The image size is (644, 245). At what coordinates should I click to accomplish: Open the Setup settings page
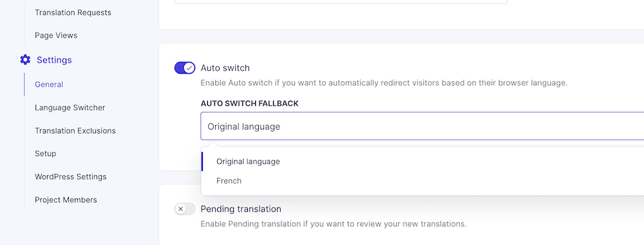pyautogui.click(x=46, y=153)
